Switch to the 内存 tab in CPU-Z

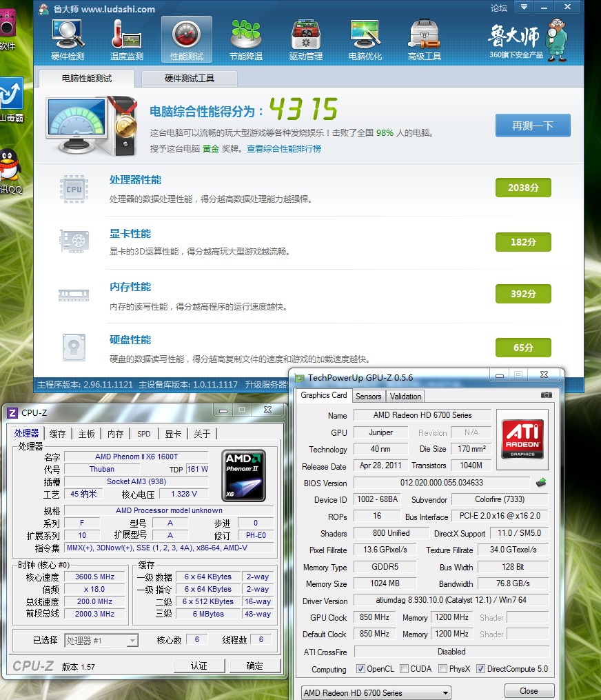(116, 434)
